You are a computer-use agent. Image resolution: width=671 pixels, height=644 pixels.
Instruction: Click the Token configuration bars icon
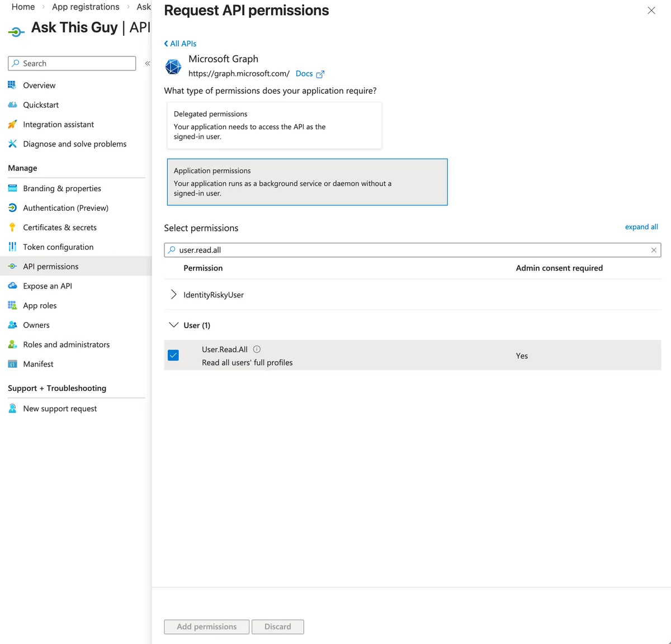pos(12,247)
